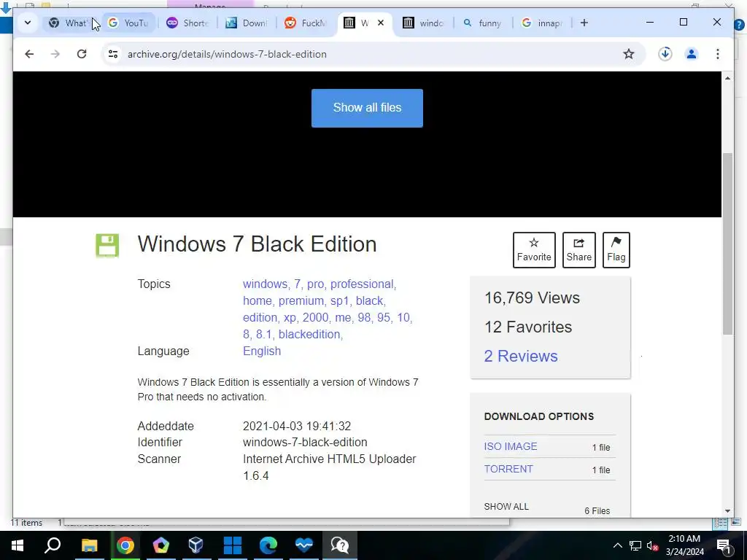Image resolution: width=747 pixels, height=560 pixels.
Task: Open File Explorer from taskbar
Action: (x=89, y=545)
